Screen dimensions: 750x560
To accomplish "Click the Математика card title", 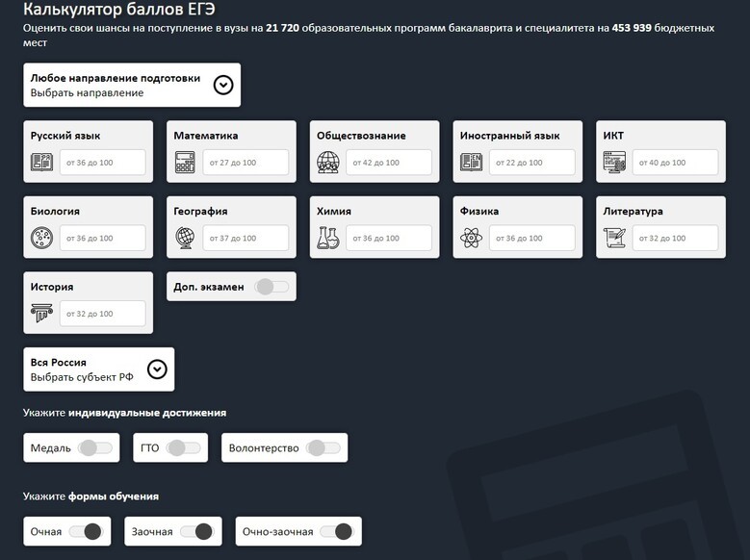I will click(206, 136).
